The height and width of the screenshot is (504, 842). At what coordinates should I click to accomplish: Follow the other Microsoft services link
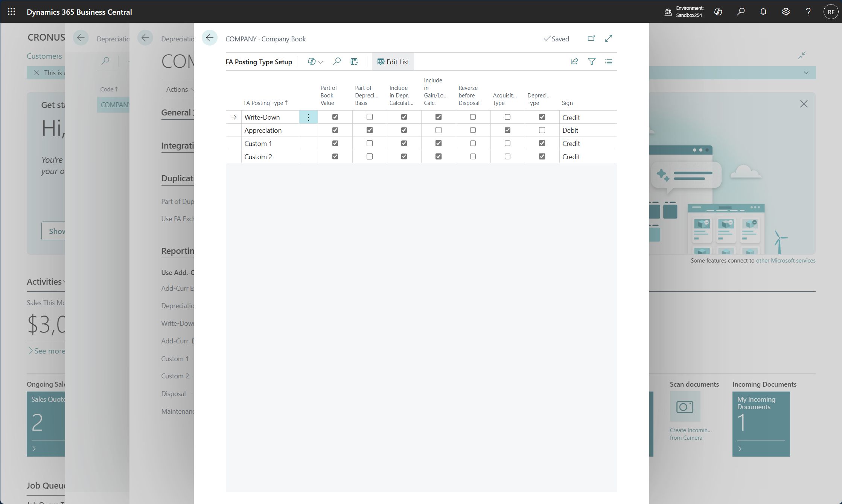tap(786, 260)
